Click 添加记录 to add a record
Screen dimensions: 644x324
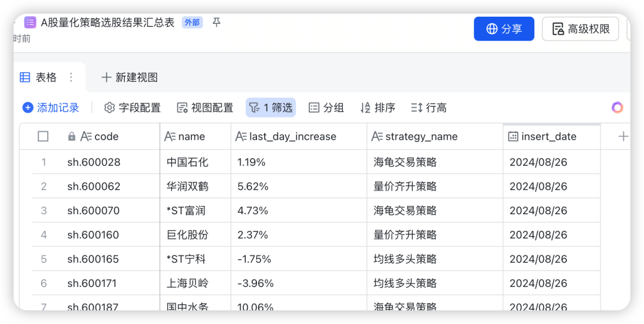tap(51, 108)
